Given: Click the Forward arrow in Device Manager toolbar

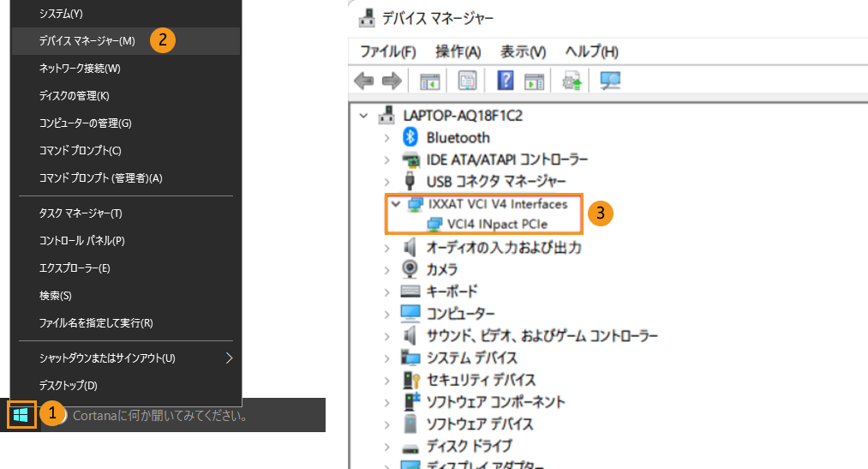Looking at the screenshot, I should (392, 81).
